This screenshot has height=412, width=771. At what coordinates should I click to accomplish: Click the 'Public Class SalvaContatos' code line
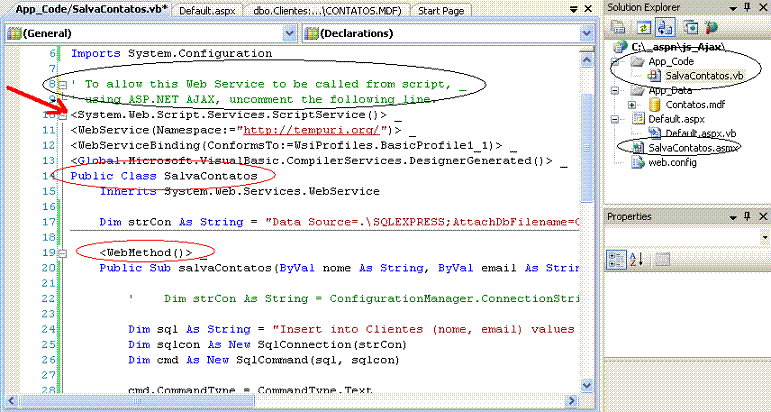click(x=164, y=176)
